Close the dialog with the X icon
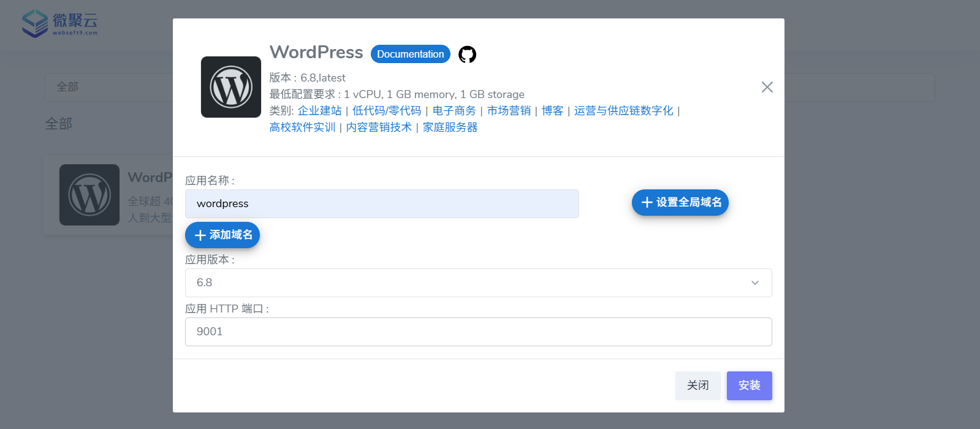The height and width of the screenshot is (429, 980). pos(767,87)
